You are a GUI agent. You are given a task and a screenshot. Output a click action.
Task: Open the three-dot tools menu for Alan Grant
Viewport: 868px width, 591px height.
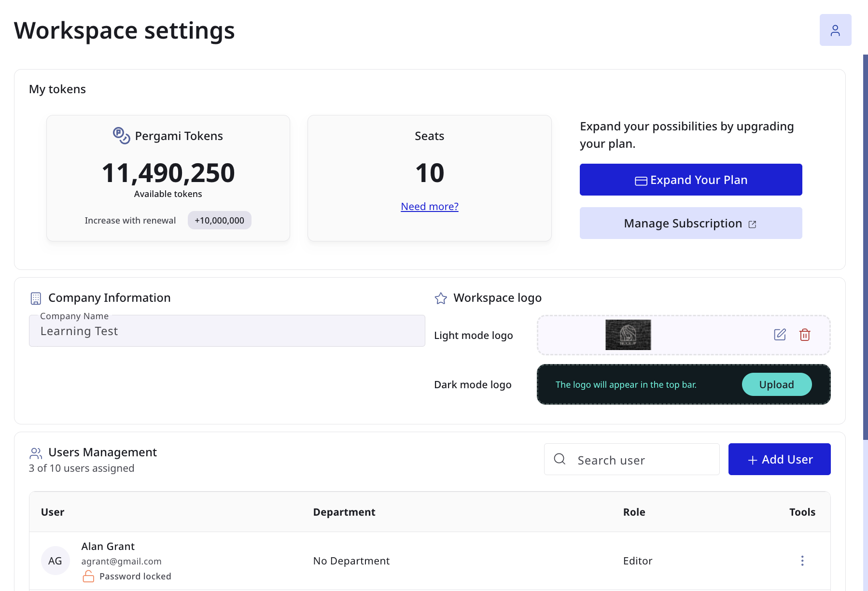(802, 561)
